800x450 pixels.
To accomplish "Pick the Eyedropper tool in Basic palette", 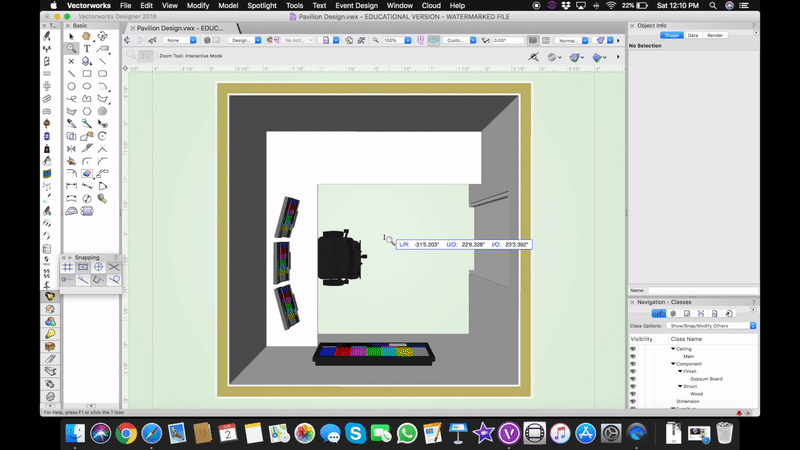I will pyautogui.click(x=71, y=123).
